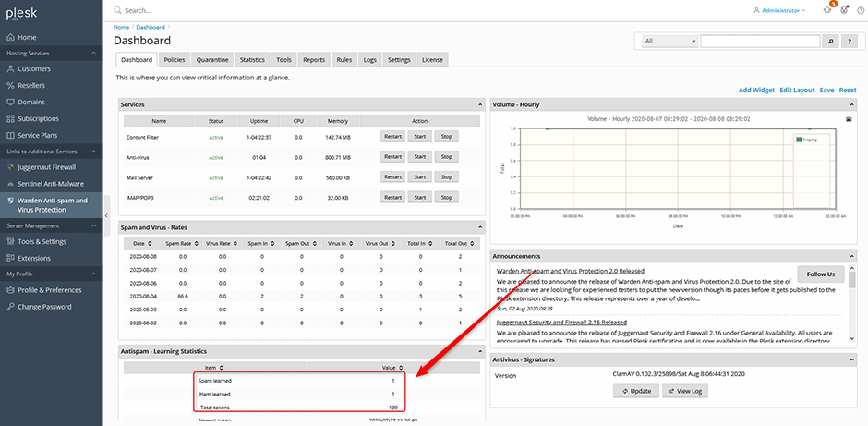The image size is (868, 426).
Task: Click Edit Layout link
Action: 797,90
